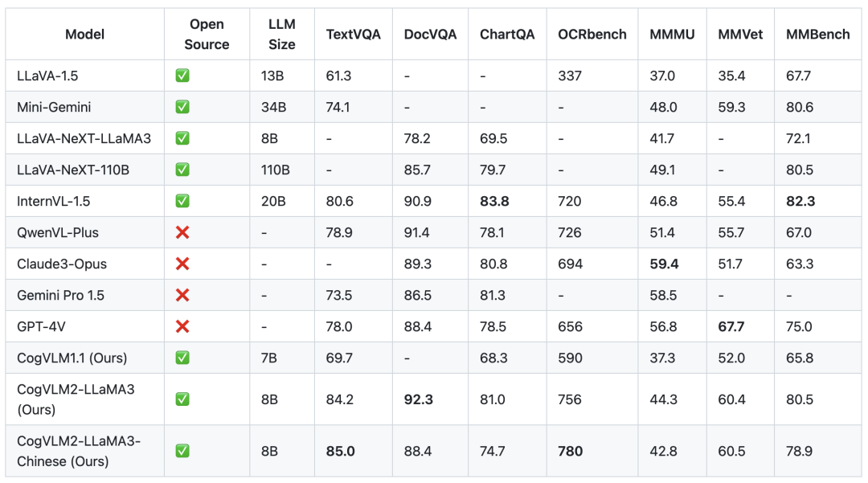Click the LLaVA-NeXT-LLaMA3 model name
This screenshot has height=483, width=868.
coord(84,138)
